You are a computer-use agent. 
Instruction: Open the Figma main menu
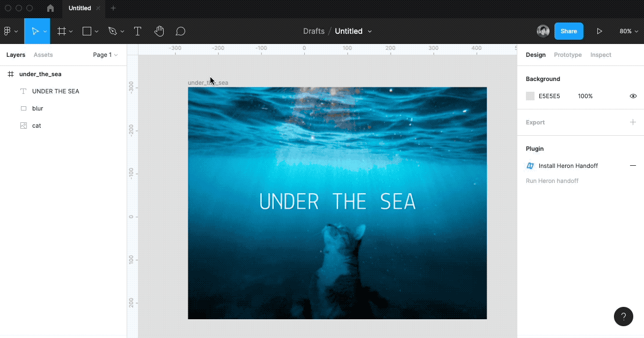[10, 31]
